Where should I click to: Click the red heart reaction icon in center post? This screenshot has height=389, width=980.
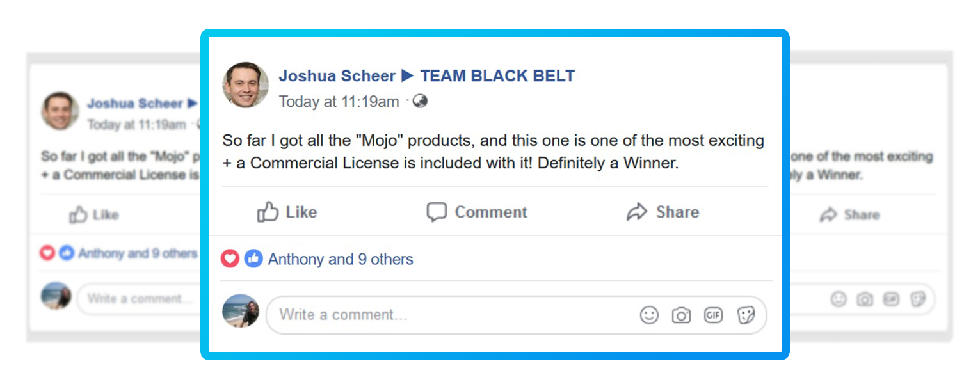coord(230,259)
